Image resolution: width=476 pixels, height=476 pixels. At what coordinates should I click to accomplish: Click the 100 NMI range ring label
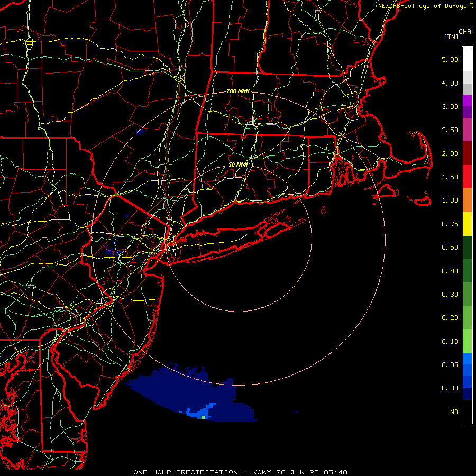[238, 91]
